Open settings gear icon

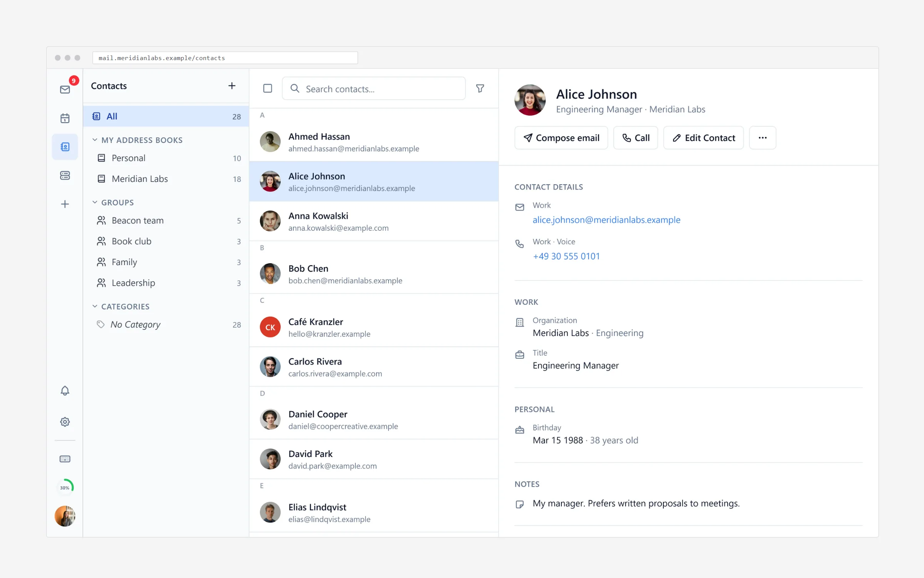coord(65,422)
